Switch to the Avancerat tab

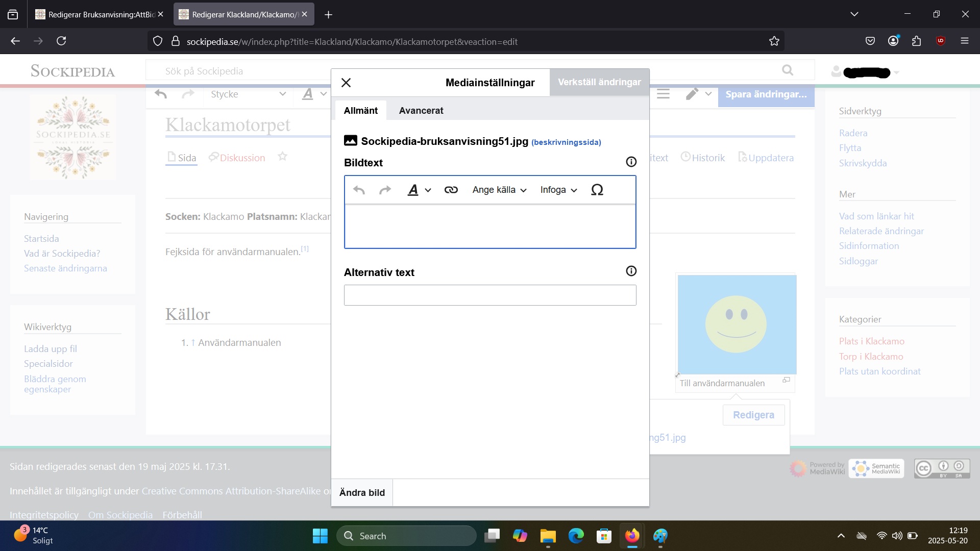click(421, 110)
